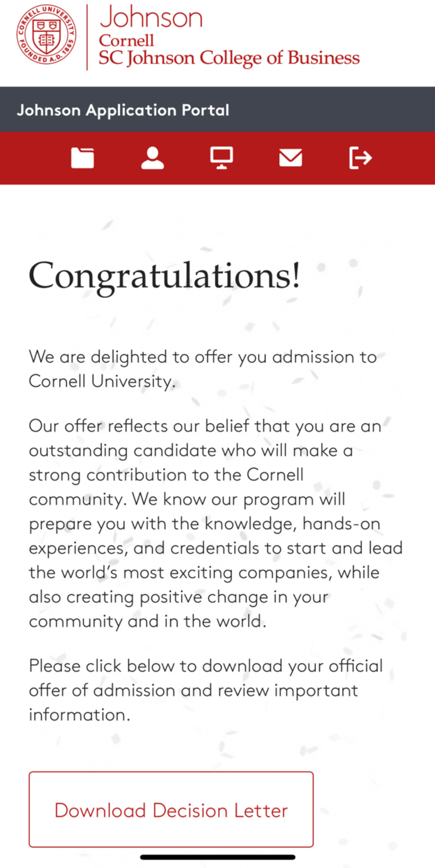The height and width of the screenshot is (868, 435).
Task: Select the Johnson Application Portal title
Action: (x=123, y=110)
